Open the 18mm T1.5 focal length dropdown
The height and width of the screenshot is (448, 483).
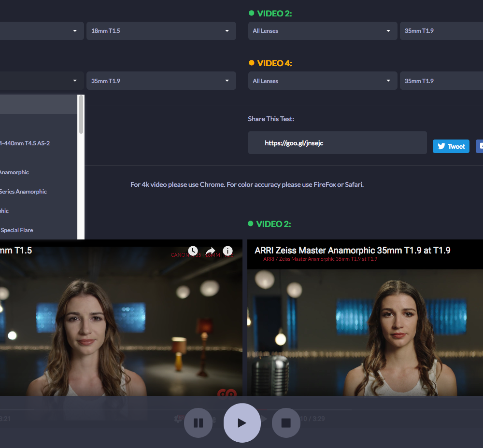click(161, 31)
